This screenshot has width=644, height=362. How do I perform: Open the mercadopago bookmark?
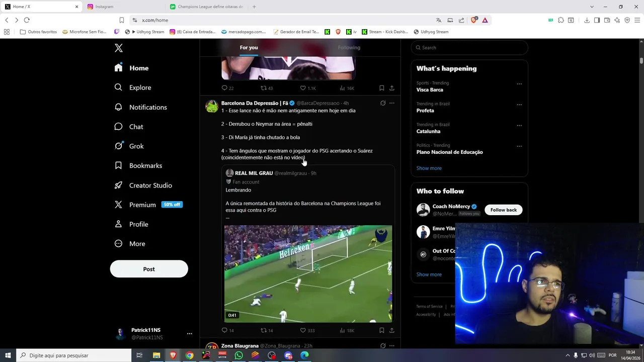[244, 32]
